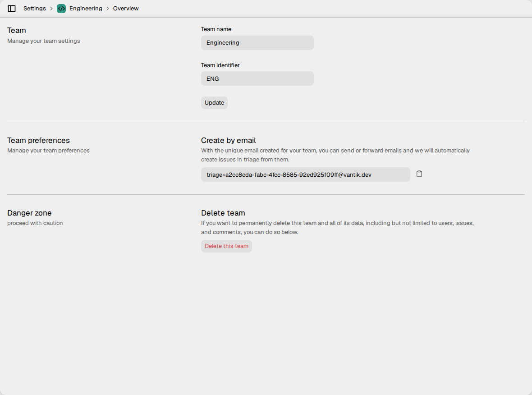Go to Engineering breadcrumb

point(86,9)
